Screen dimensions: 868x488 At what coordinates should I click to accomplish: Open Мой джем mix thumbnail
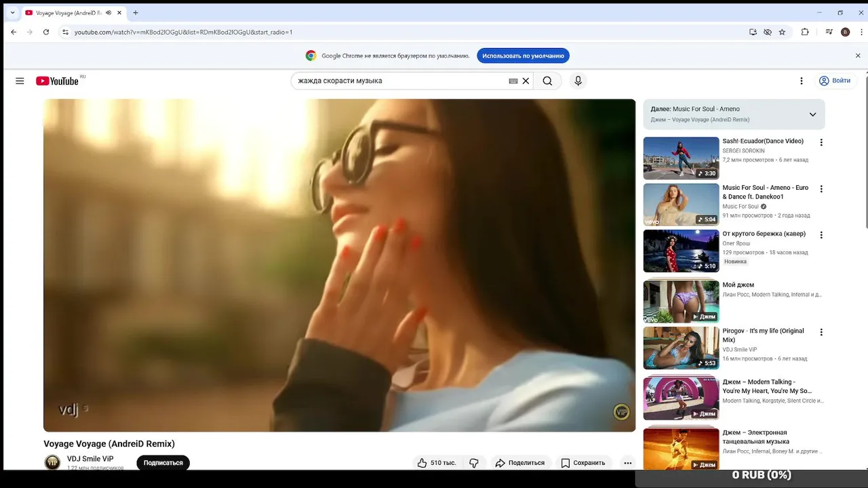tap(681, 302)
